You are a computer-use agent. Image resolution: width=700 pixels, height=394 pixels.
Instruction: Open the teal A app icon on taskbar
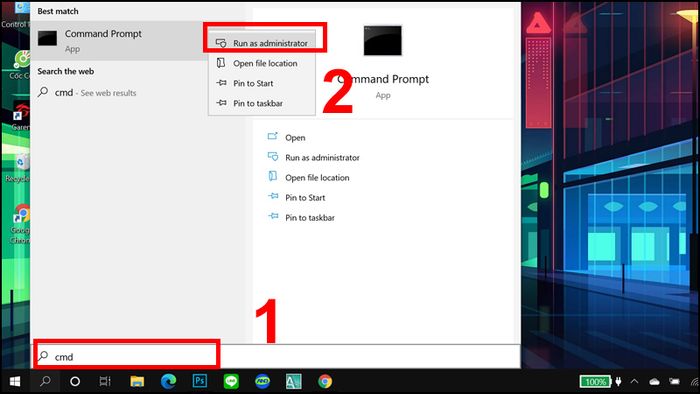[293, 382]
